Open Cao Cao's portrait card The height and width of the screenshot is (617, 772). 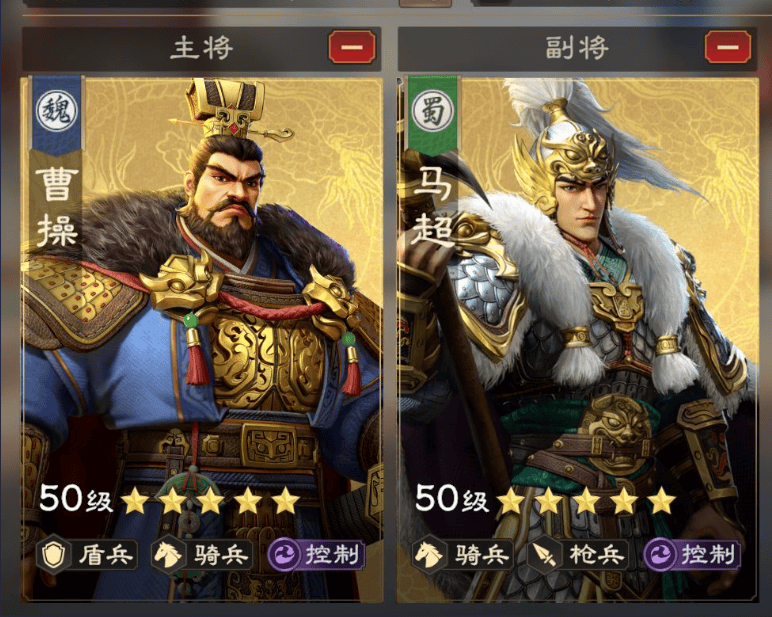tap(202, 339)
